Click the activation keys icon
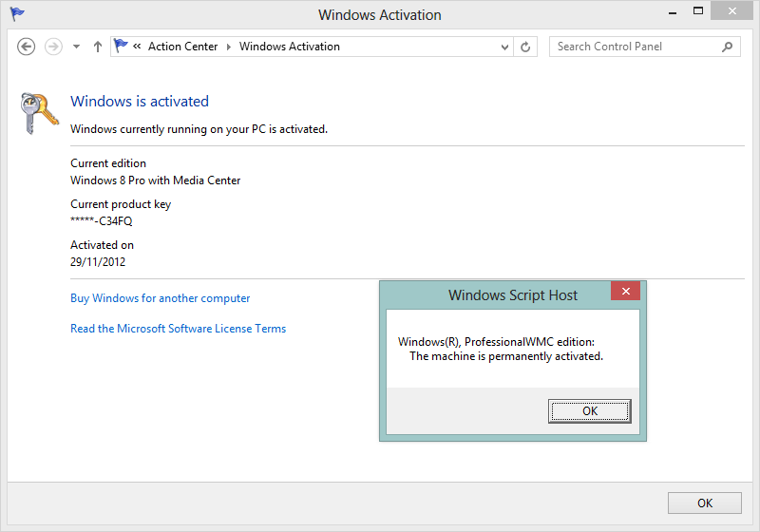Screen dimensions: 760x532 click(x=40, y=114)
